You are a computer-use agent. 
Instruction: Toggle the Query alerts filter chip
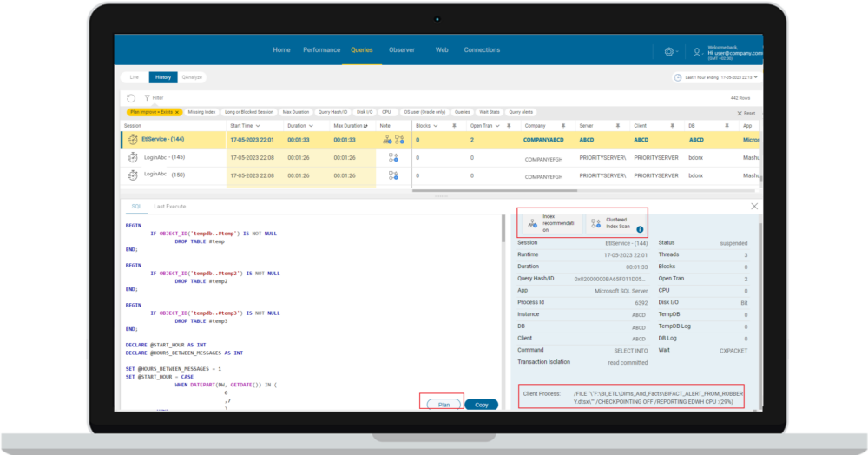click(x=521, y=112)
